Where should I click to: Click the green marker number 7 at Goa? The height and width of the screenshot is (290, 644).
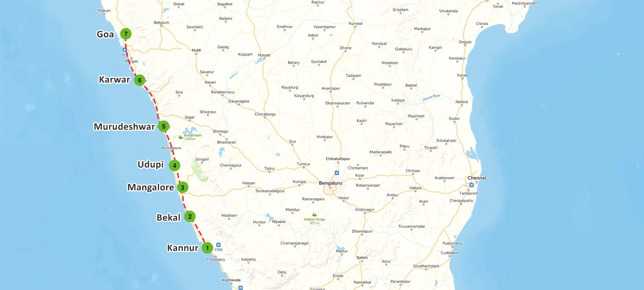tap(126, 34)
